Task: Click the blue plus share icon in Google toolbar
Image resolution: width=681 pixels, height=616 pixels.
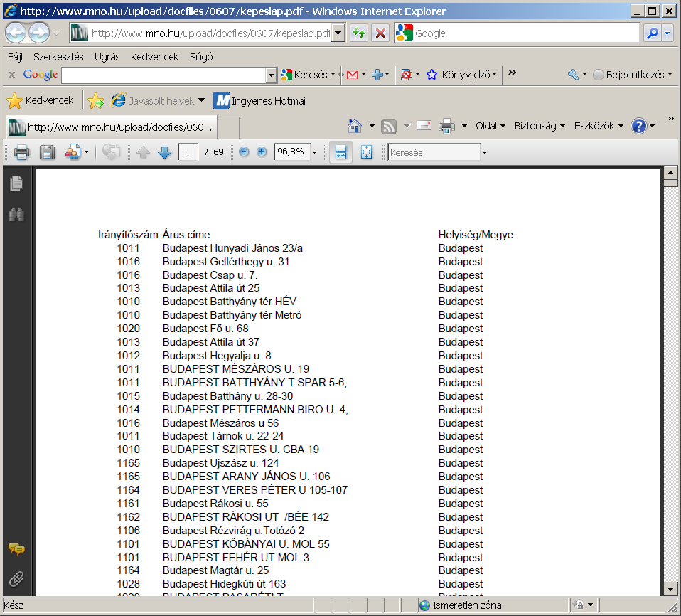Action: [x=377, y=75]
